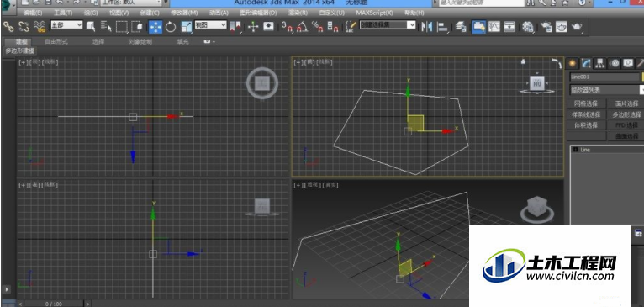Image resolution: width=644 pixels, height=307 pixels.
Task: Select the Link tool chain icon
Action: [x=8, y=27]
